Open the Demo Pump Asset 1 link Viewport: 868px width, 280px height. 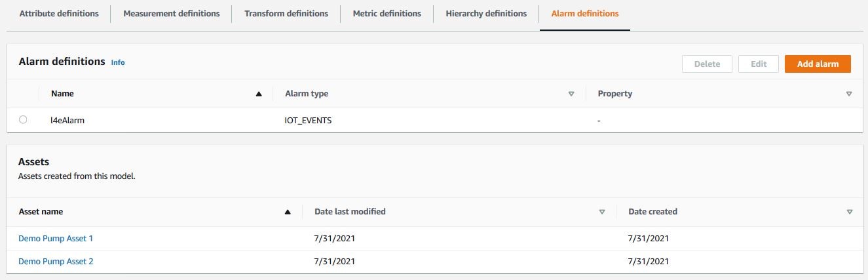tap(56, 239)
